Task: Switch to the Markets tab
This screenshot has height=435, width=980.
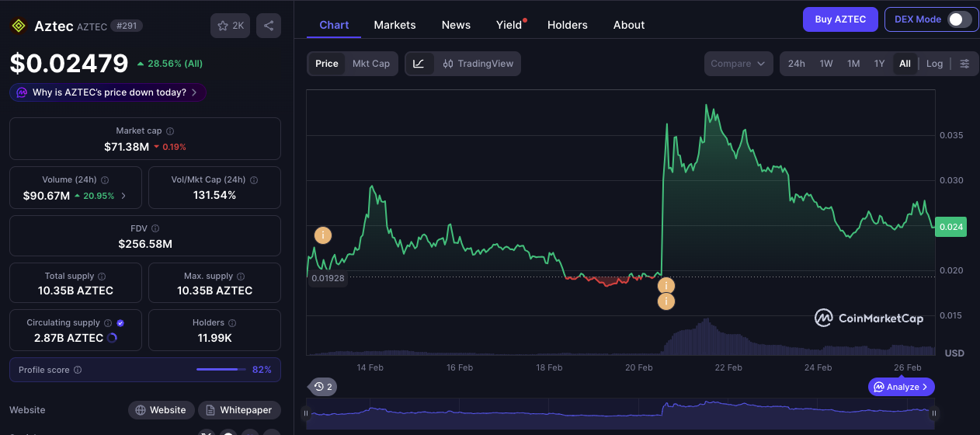Action: 394,25
